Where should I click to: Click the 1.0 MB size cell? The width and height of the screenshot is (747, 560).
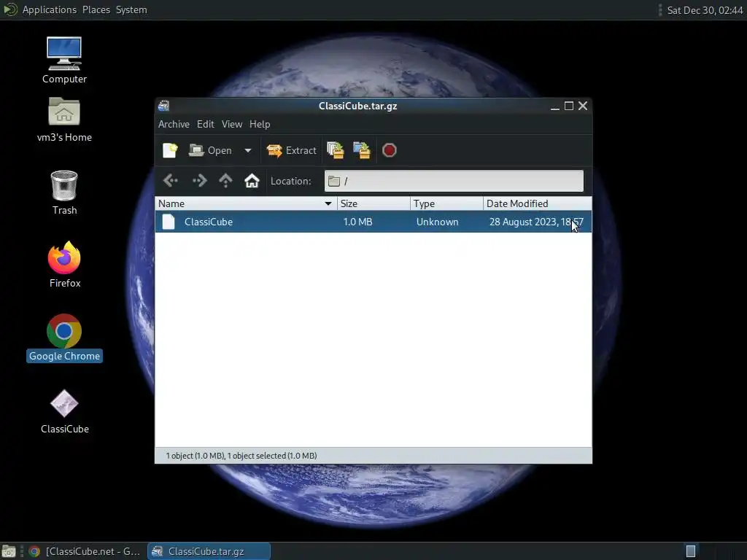tap(357, 222)
